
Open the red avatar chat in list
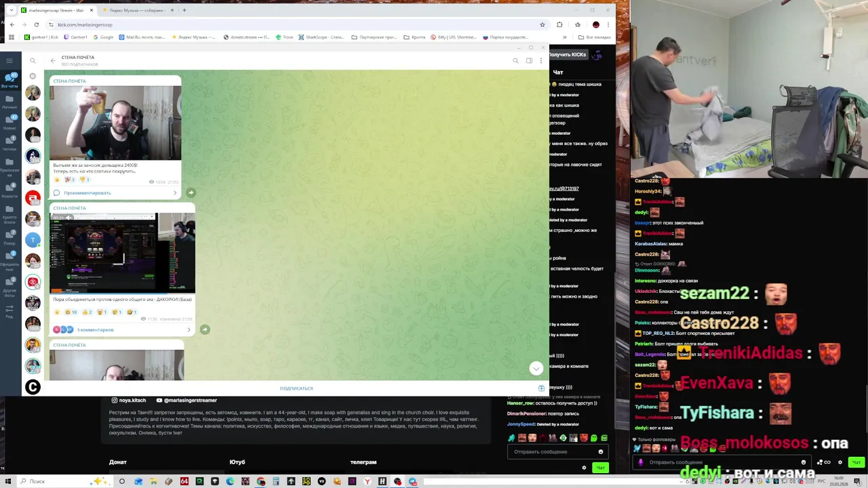33,198
